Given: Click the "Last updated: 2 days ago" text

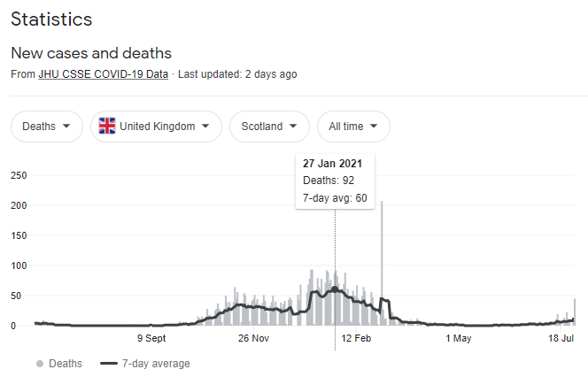Looking at the screenshot, I should [x=237, y=74].
